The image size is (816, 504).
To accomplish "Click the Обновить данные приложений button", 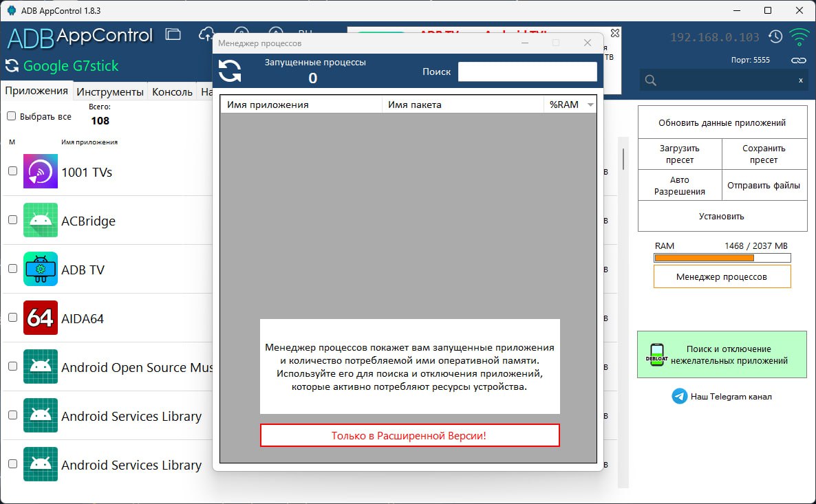I will [x=722, y=123].
